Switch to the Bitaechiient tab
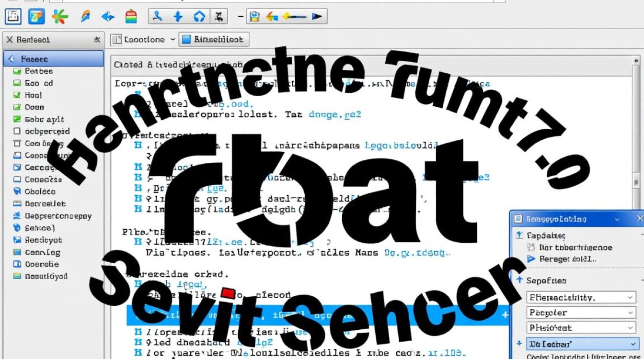The width and height of the screenshot is (644, 359). [x=213, y=40]
